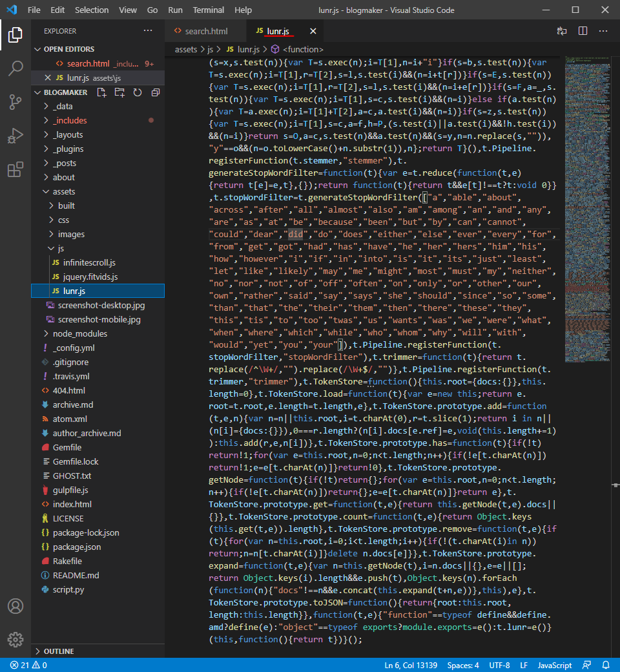Collapse all folders in Explorer
The width and height of the screenshot is (620, 672).
click(156, 92)
